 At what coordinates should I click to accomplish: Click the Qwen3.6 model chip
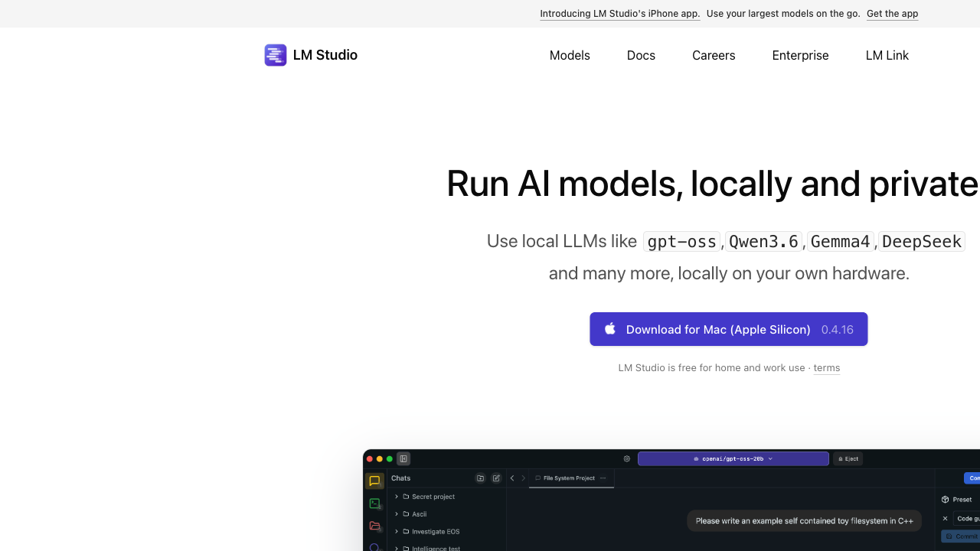click(764, 242)
